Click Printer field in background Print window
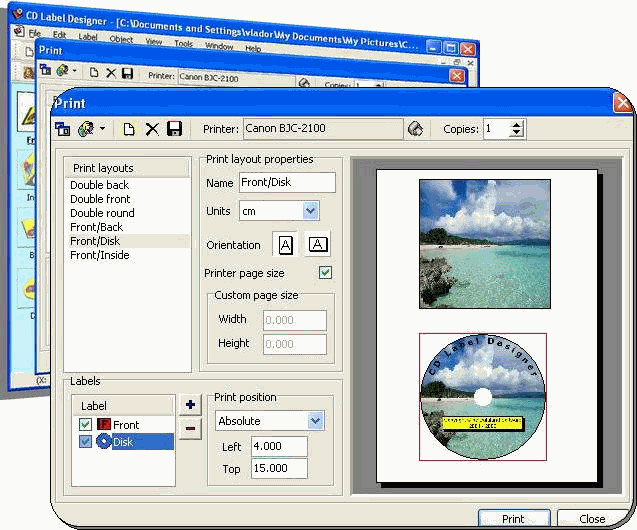 237,78
